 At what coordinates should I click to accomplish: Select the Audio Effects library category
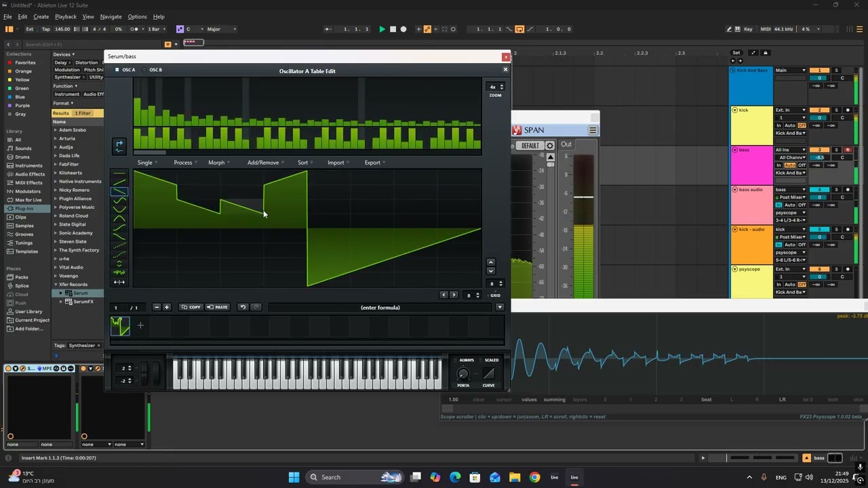(x=30, y=174)
